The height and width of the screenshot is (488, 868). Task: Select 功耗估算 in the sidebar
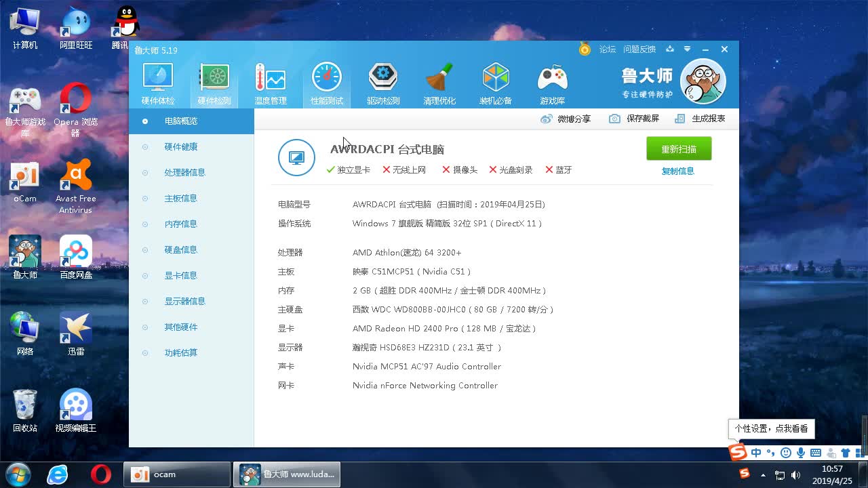click(x=191, y=353)
